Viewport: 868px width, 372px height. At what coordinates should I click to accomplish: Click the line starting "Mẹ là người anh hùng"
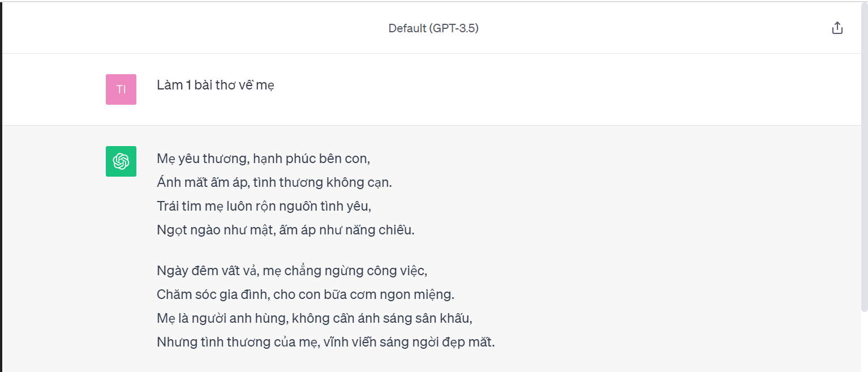click(x=315, y=318)
